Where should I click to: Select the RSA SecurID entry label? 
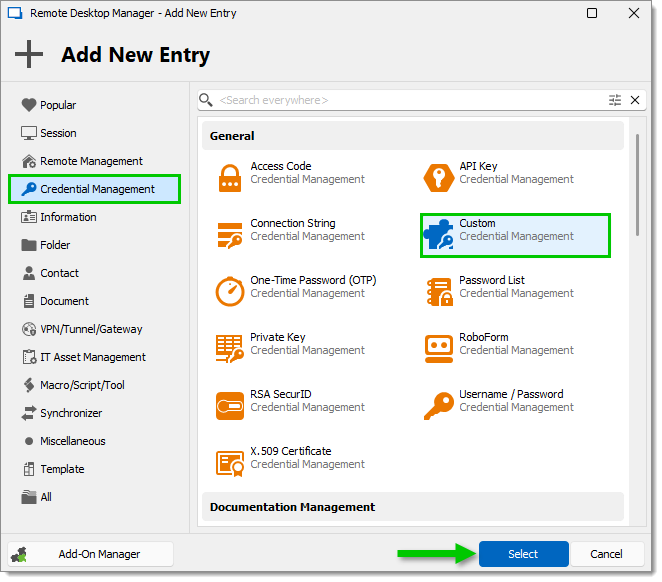tap(281, 394)
